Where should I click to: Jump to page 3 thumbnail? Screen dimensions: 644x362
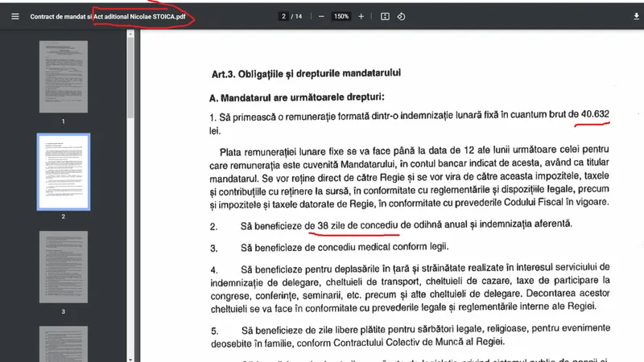click(x=64, y=266)
